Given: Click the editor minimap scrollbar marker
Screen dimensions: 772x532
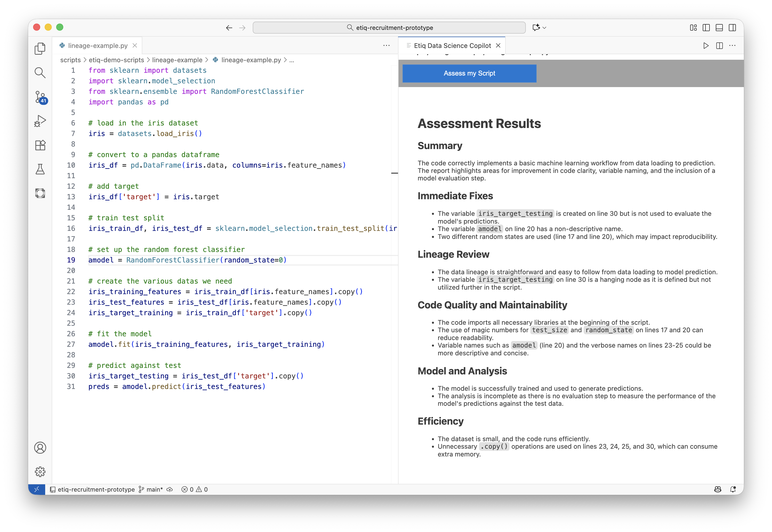Looking at the screenshot, I should tap(394, 173).
